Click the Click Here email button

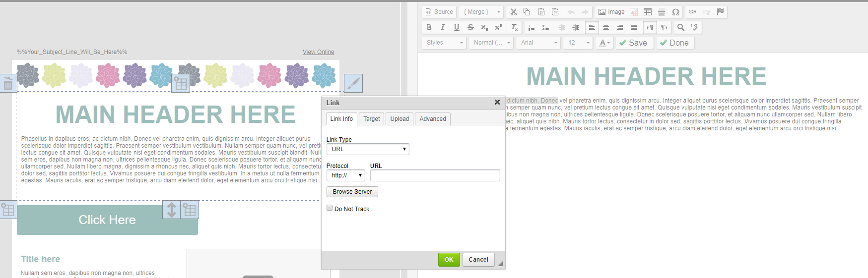click(107, 220)
